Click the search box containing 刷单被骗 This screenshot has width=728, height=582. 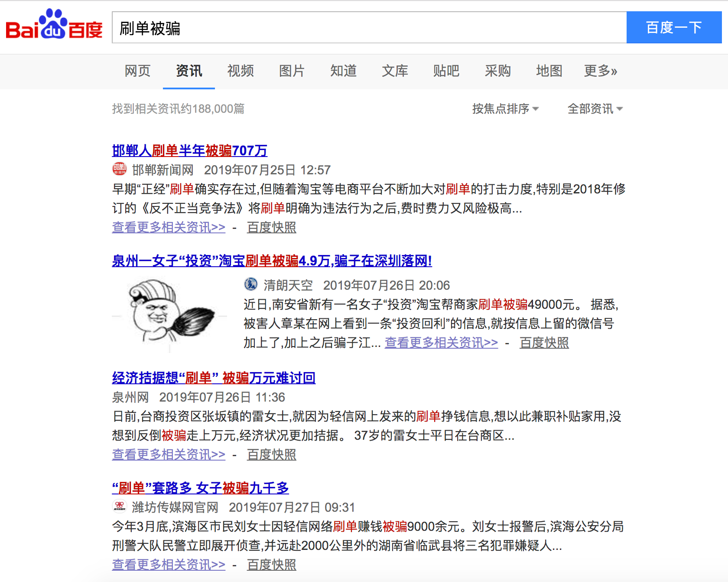coord(368,28)
